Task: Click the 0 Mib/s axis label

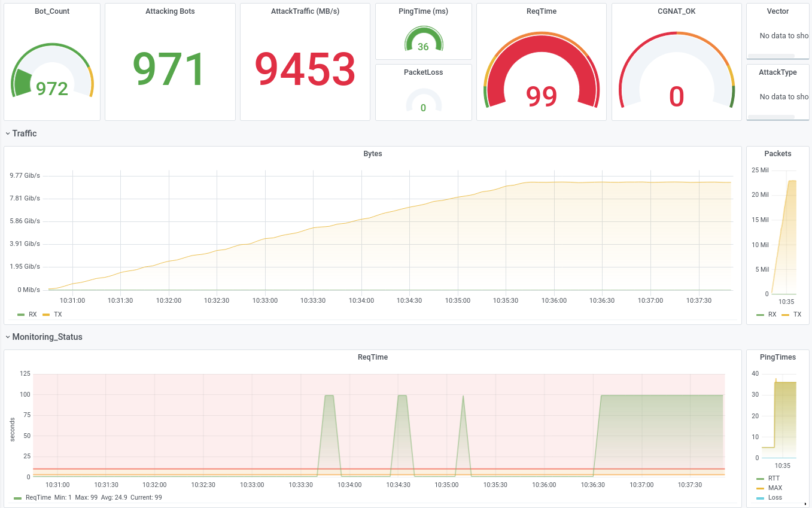Action: click(x=29, y=290)
